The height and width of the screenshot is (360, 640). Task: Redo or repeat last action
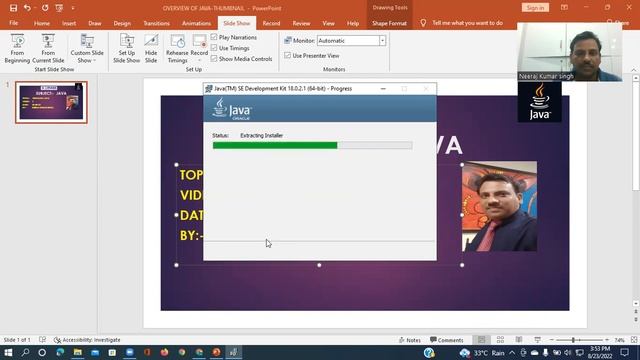[45, 8]
